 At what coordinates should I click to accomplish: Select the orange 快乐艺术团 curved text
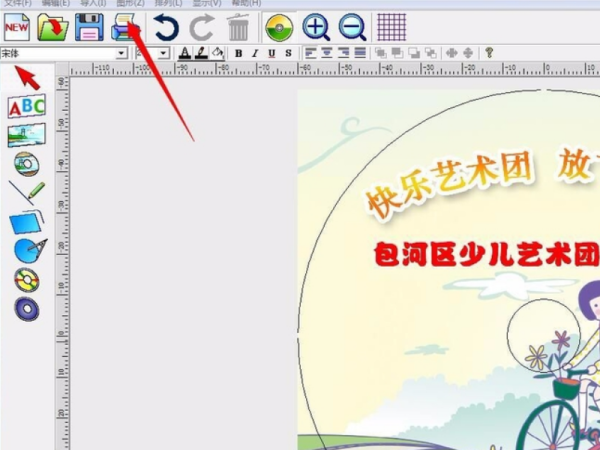[x=449, y=185]
